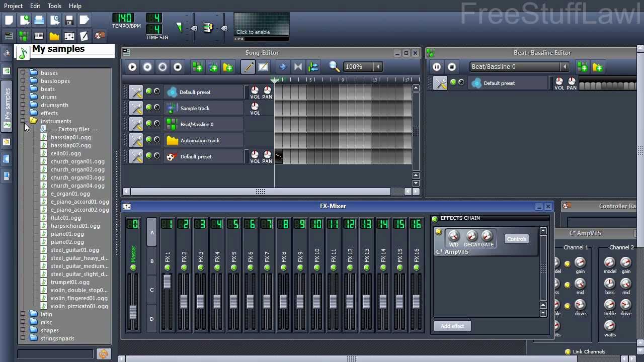Toggle the Default preset enable light in BB Editor

pyautogui.click(x=453, y=83)
